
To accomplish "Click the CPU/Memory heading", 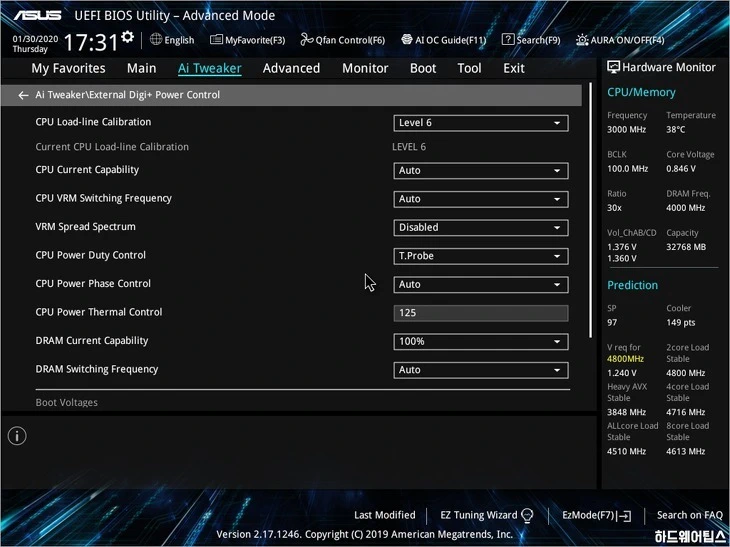I will (x=641, y=92).
